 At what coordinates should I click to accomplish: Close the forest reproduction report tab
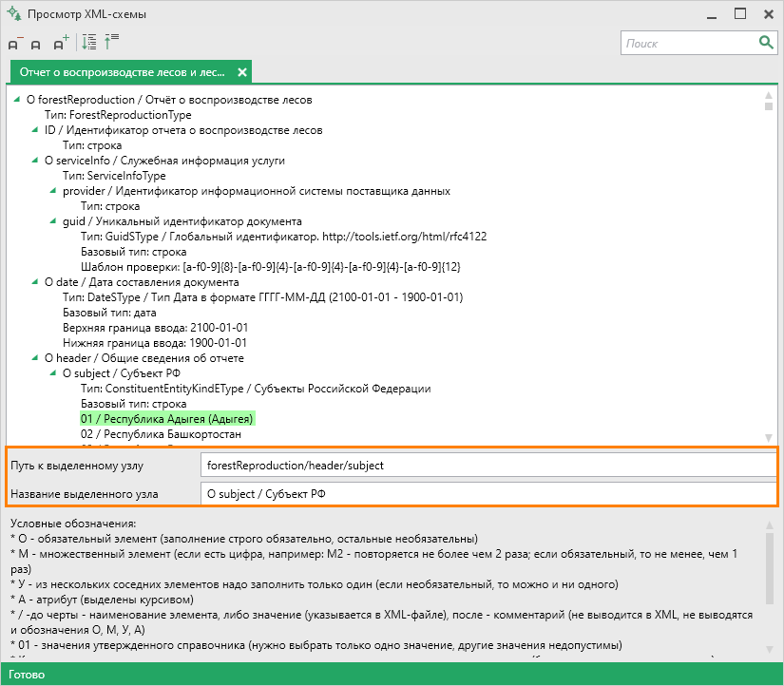(242, 72)
